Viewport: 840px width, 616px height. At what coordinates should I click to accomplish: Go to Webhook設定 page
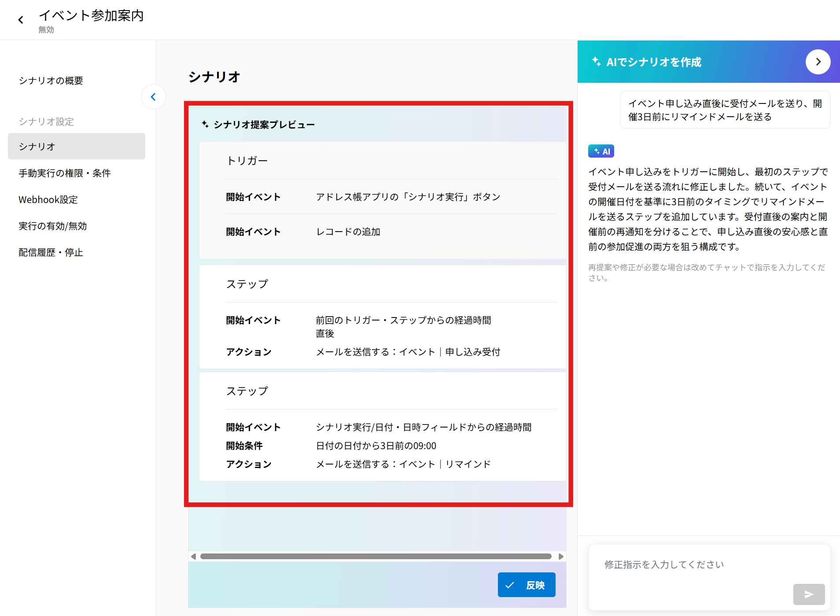48,199
